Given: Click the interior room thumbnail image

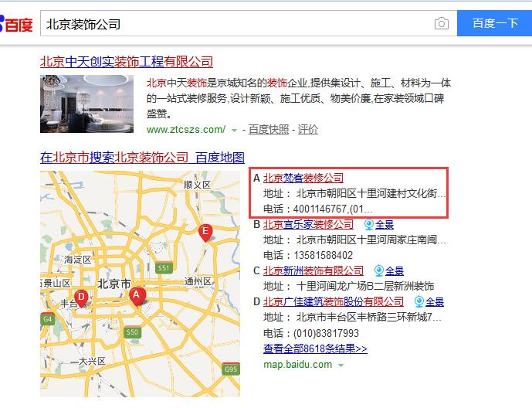Looking at the screenshot, I should point(86,104).
